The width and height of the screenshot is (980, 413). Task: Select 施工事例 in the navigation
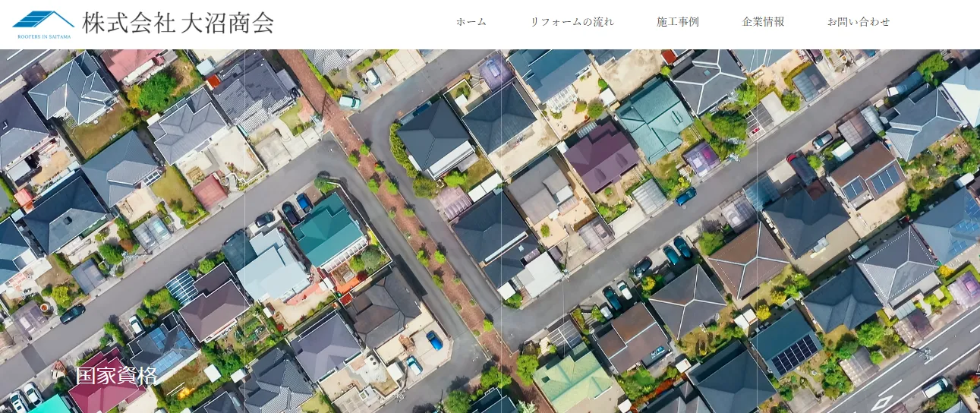677,22
